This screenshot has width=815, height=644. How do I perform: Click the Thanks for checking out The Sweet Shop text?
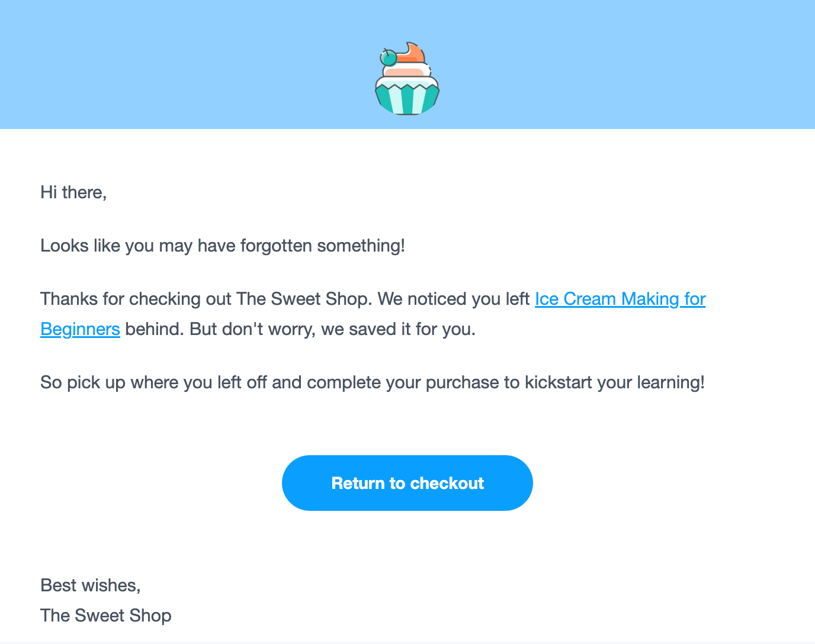206,299
